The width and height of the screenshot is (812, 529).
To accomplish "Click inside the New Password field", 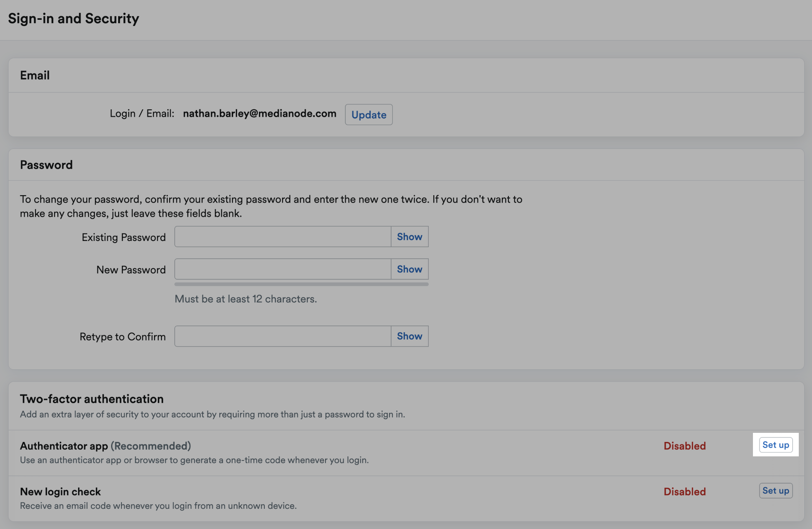I will [x=282, y=269].
